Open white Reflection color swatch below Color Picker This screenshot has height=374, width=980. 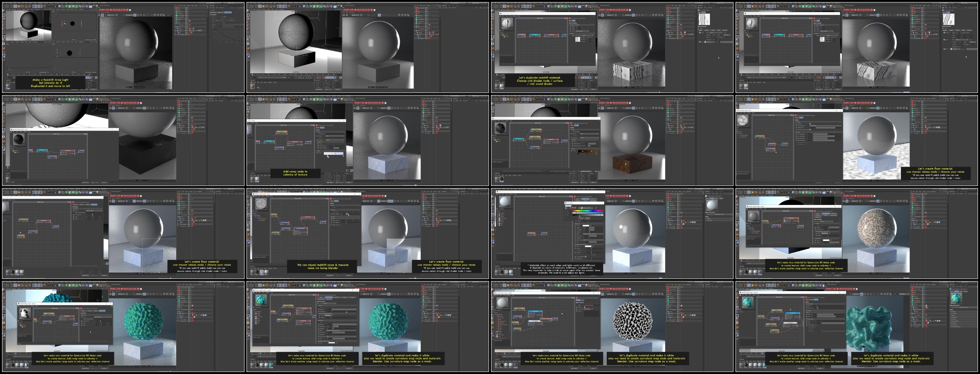[586, 226]
